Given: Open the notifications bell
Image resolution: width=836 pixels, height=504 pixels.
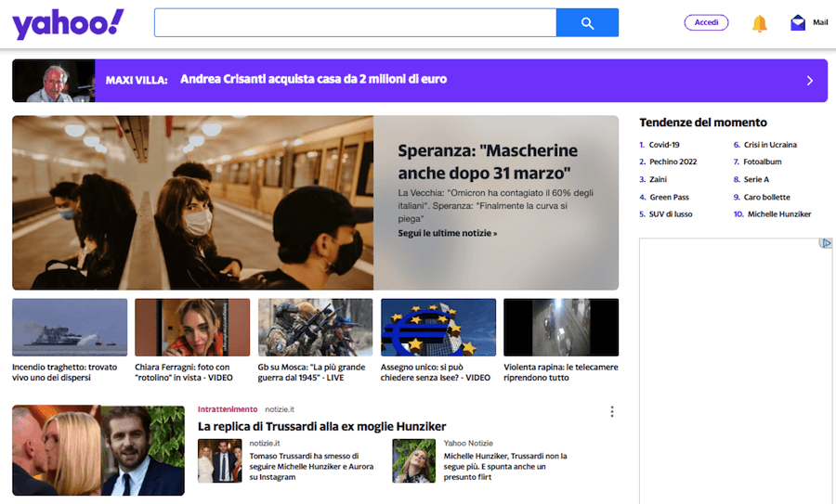Looking at the screenshot, I should coord(759,23).
